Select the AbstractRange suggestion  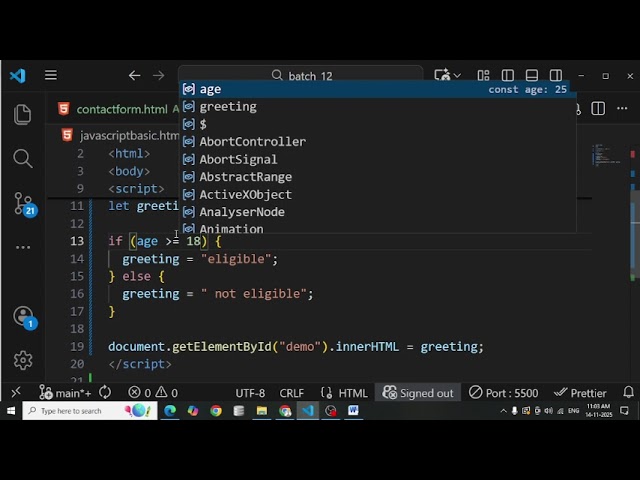click(378, 177)
